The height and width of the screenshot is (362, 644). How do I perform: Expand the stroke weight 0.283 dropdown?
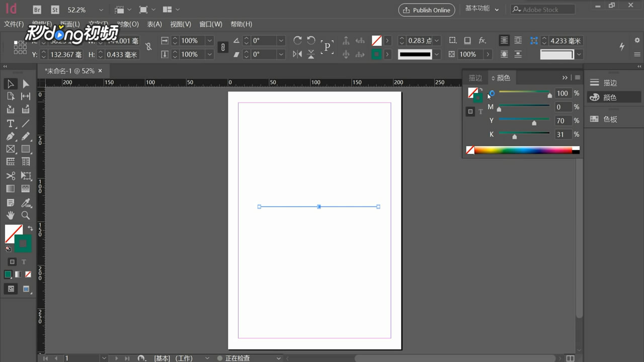click(x=437, y=41)
